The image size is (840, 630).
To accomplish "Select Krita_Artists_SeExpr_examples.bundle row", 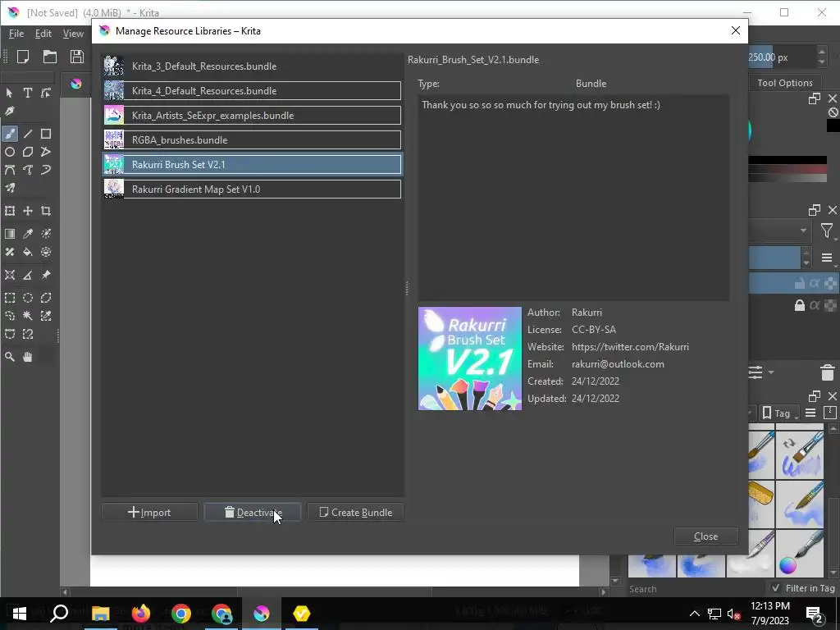I will [252, 115].
